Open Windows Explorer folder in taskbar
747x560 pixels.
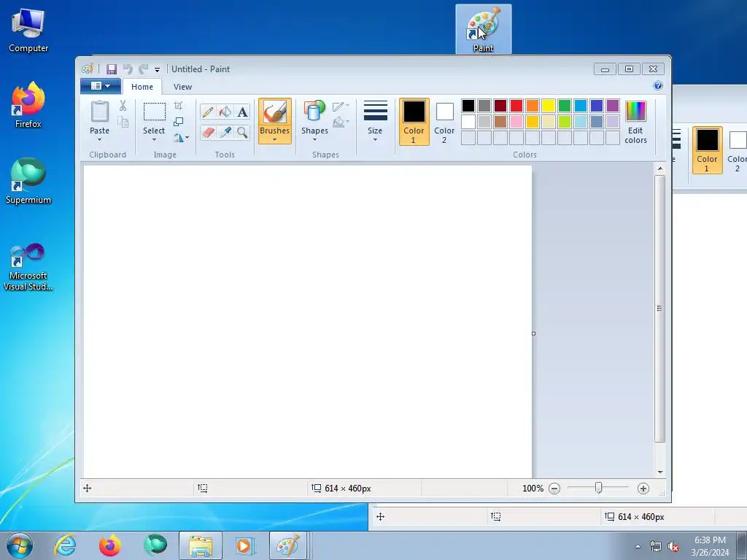pos(201,545)
